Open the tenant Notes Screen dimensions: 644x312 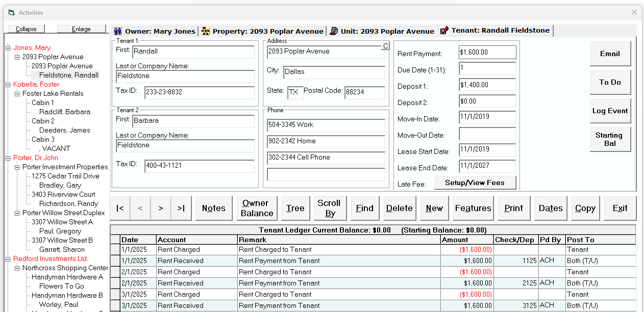(214, 208)
